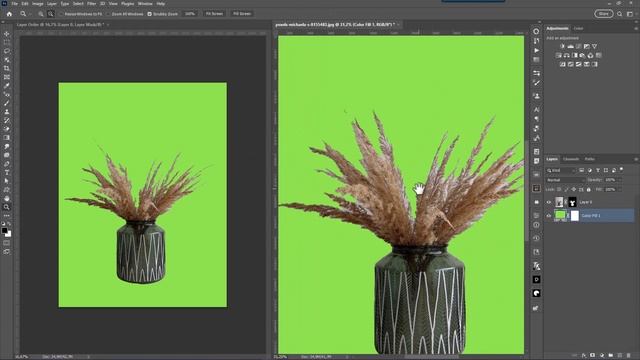Select the Horizontal Type tool

coord(7,172)
